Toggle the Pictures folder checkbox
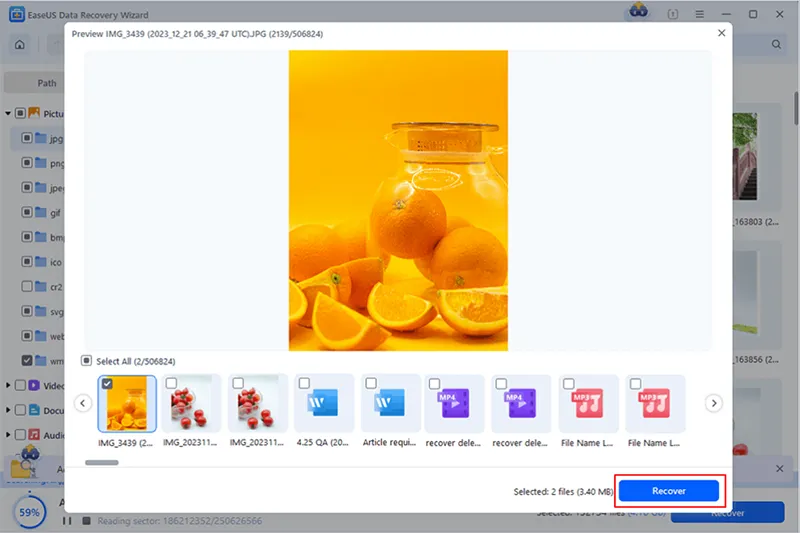Viewport: 800px width, 533px height. coord(20,113)
